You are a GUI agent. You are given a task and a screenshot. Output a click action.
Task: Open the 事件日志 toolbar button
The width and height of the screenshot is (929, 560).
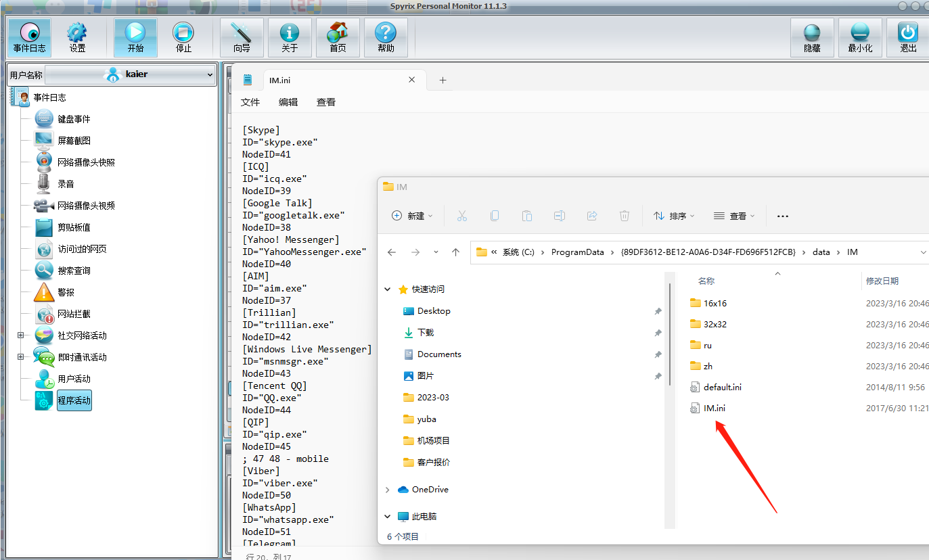click(29, 37)
